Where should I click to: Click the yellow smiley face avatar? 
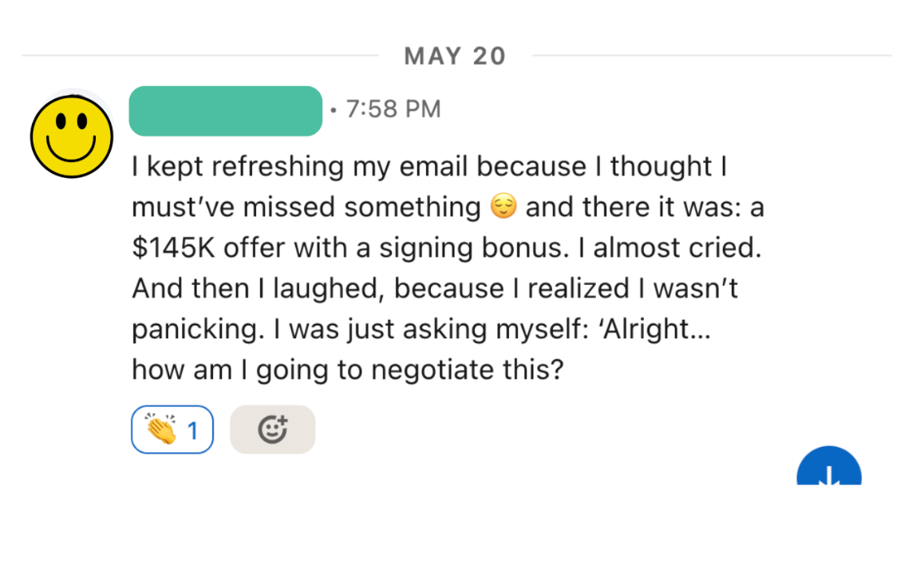pyautogui.click(x=71, y=133)
